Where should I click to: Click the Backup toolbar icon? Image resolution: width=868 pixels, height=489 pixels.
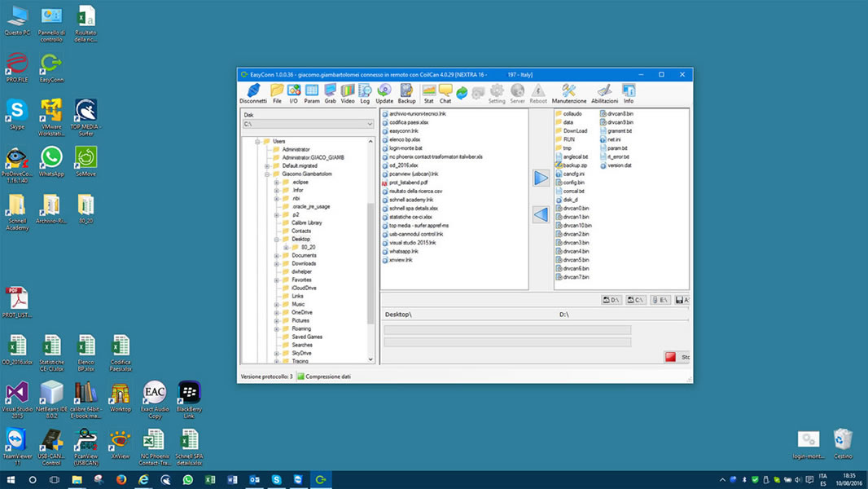(406, 94)
